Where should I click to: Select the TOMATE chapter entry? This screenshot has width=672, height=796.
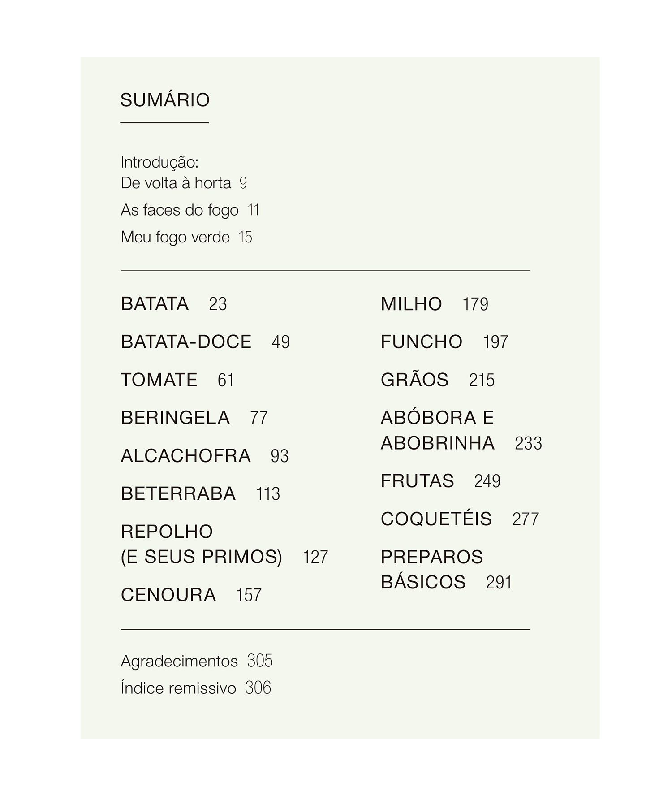click(159, 380)
